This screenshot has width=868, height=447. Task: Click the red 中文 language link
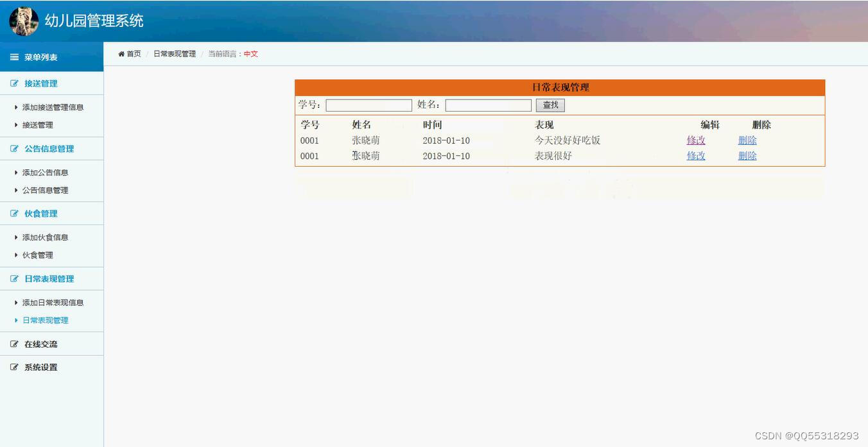pos(251,54)
